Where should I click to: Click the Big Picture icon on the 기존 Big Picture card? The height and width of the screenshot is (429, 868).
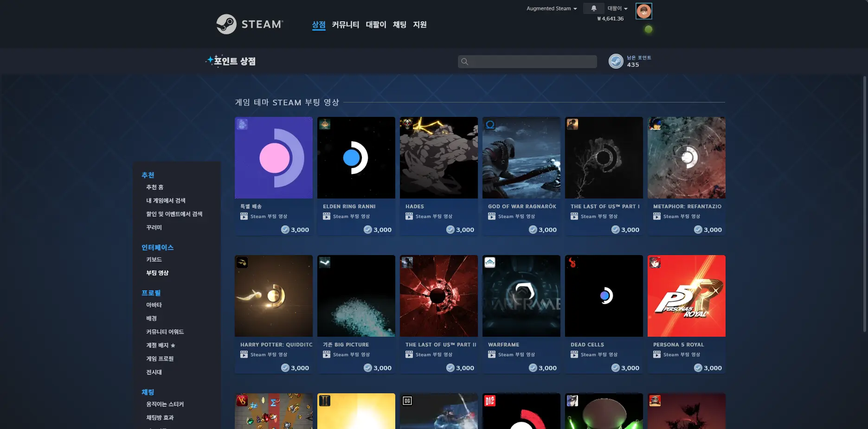tap(325, 263)
